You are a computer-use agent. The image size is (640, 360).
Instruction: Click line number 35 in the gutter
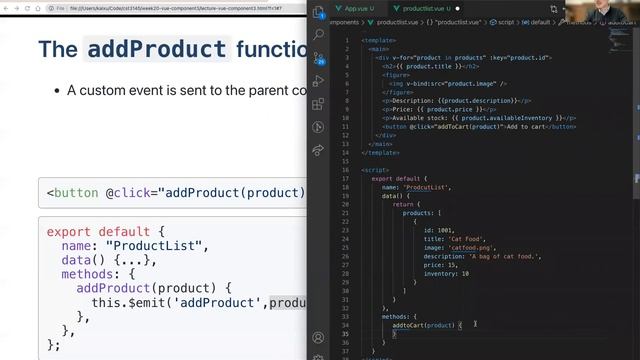pyautogui.click(x=345, y=334)
